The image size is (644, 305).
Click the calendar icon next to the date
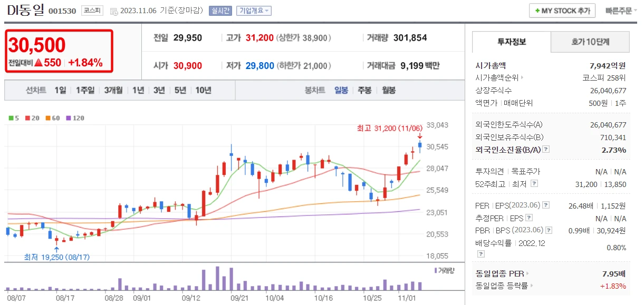[x=114, y=11]
